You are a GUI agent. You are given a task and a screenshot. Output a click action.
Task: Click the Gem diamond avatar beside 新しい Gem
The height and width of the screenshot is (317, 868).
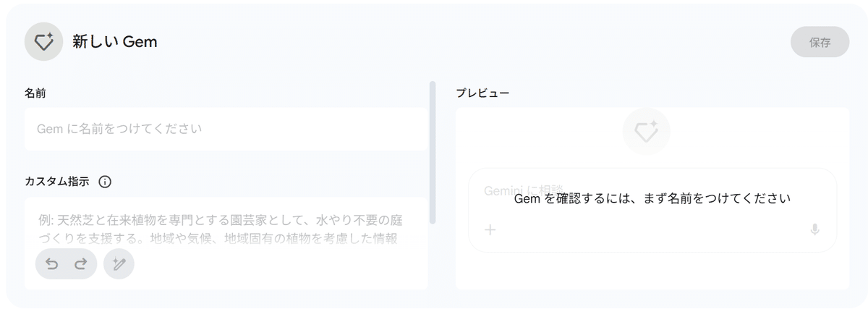43,42
